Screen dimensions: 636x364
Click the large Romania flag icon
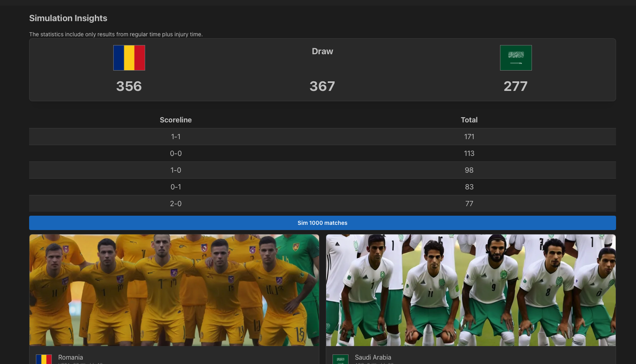129,58
